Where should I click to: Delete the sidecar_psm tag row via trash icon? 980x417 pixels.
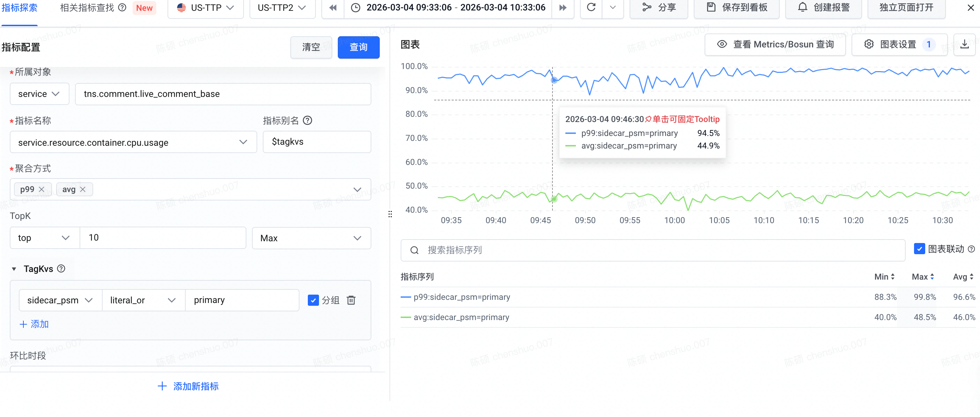click(351, 300)
